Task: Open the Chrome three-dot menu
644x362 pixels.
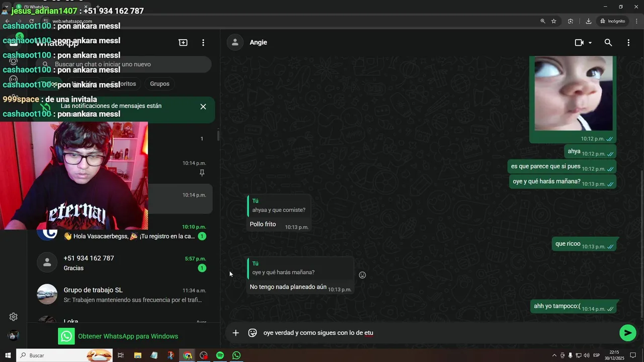Action: [x=636, y=21]
